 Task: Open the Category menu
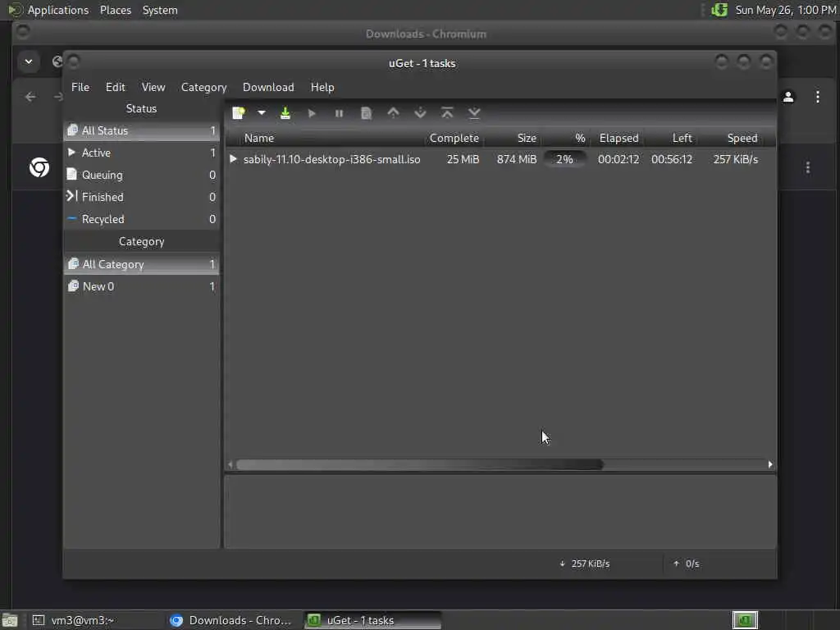click(x=203, y=87)
